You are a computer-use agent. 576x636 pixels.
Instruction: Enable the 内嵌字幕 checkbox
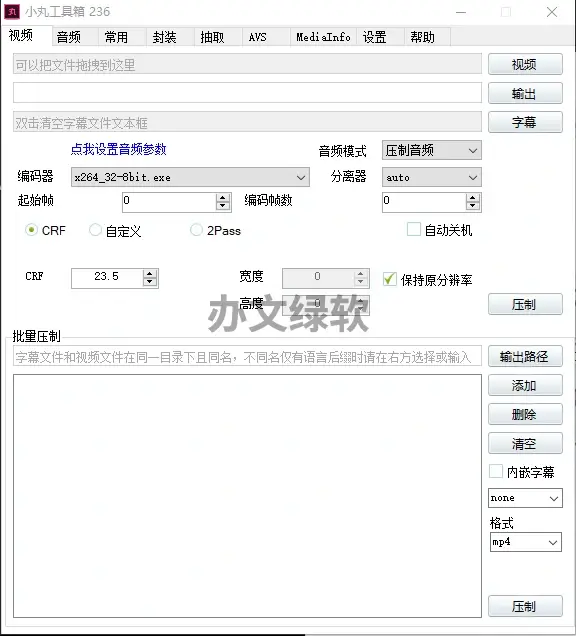[496, 471]
